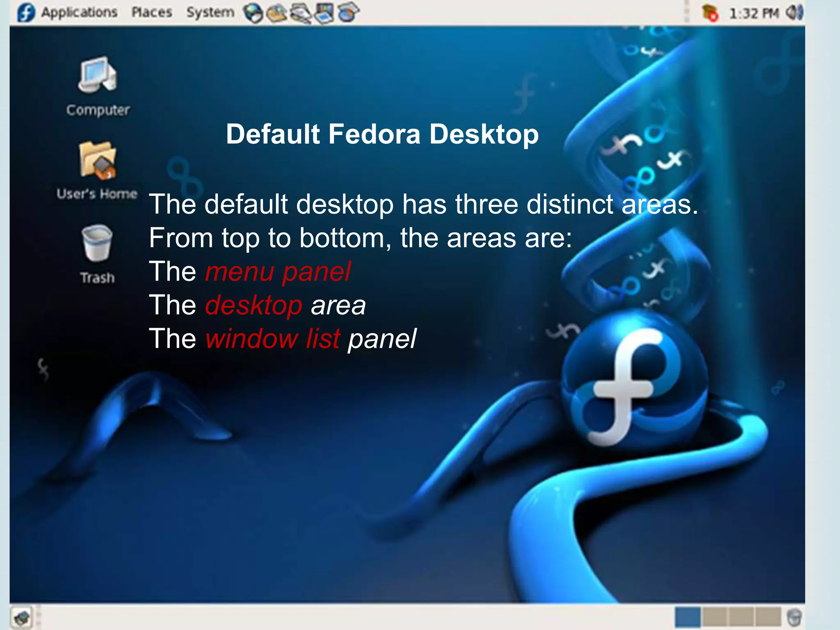Switch to the fourth workspace
The height and width of the screenshot is (630, 840).
tap(768, 617)
